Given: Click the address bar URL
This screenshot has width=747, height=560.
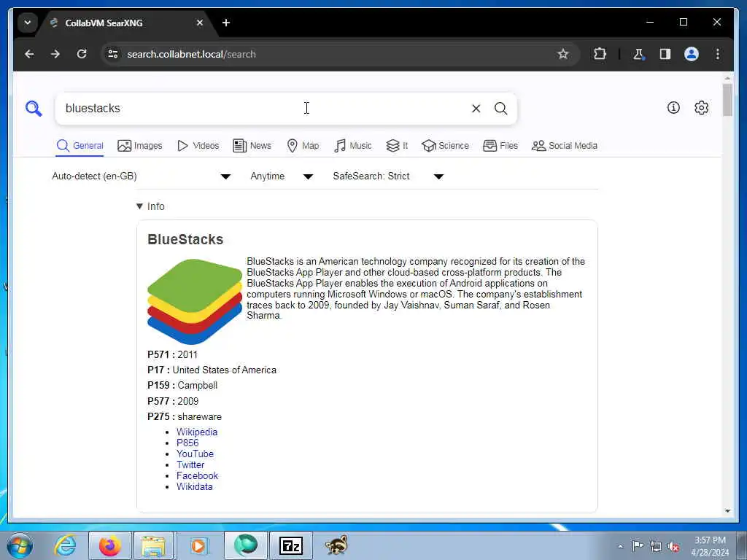Looking at the screenshot, I should tap(192, 54).
